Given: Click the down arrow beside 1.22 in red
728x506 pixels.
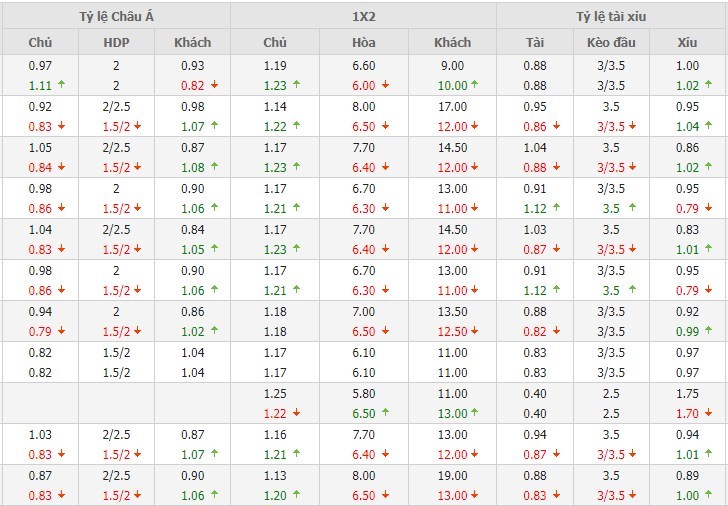Looking at the screenshot, I should [x=294, y=413].
